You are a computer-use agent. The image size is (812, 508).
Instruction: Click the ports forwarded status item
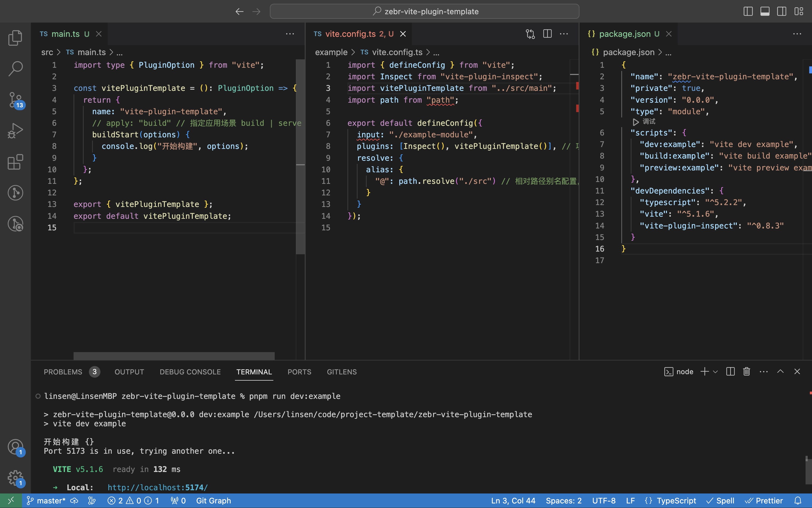(x=178, y=500)
